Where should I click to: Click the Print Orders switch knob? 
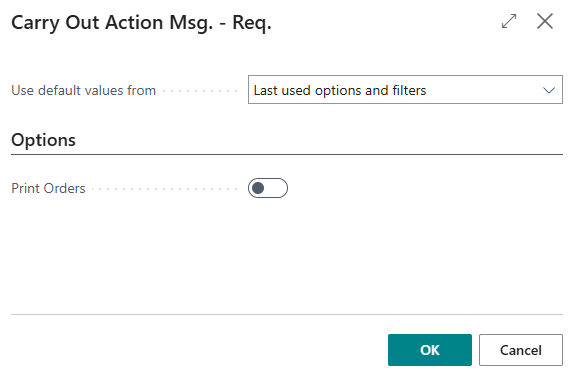[x=258, y=188]
